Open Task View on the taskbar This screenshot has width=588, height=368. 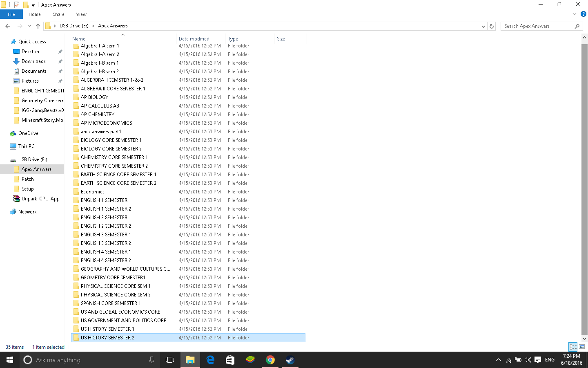[x=170, y=360]
